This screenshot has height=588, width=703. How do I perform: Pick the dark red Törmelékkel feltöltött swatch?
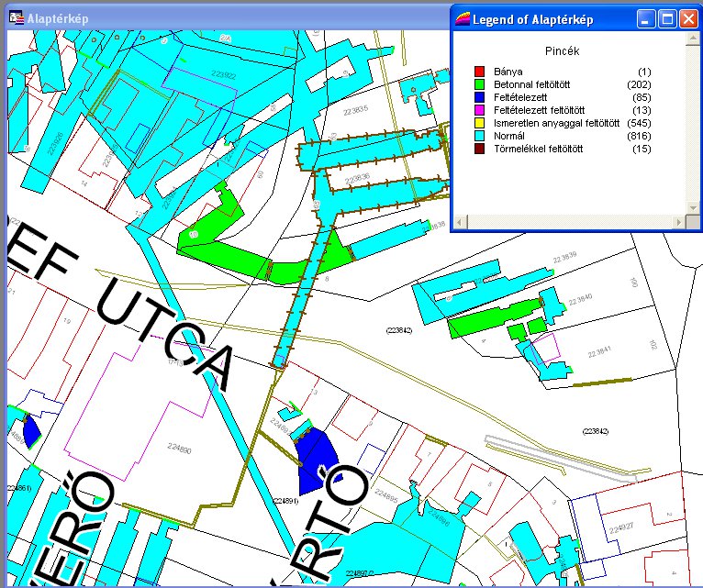pos(479,148)
